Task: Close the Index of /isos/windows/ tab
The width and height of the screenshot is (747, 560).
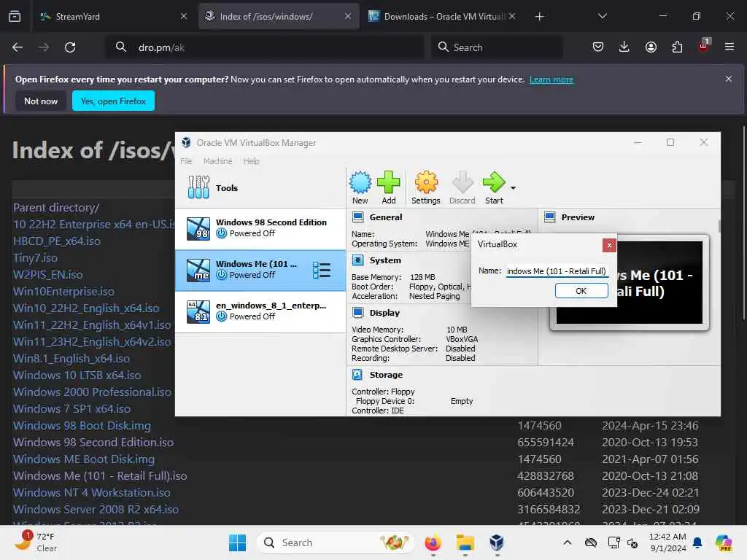Action: (x=348, y=16)
